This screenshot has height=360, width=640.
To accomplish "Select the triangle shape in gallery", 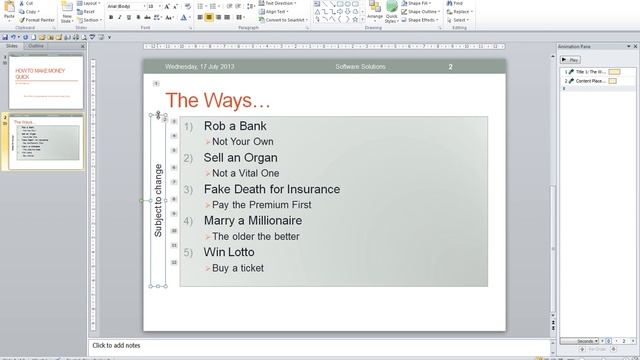I will pyautogui.click(x=317, y=11).
